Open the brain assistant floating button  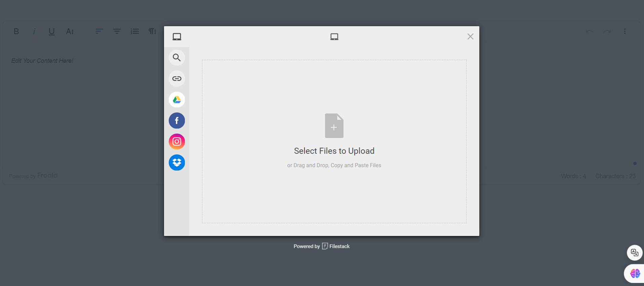click(x=635, y=273)
